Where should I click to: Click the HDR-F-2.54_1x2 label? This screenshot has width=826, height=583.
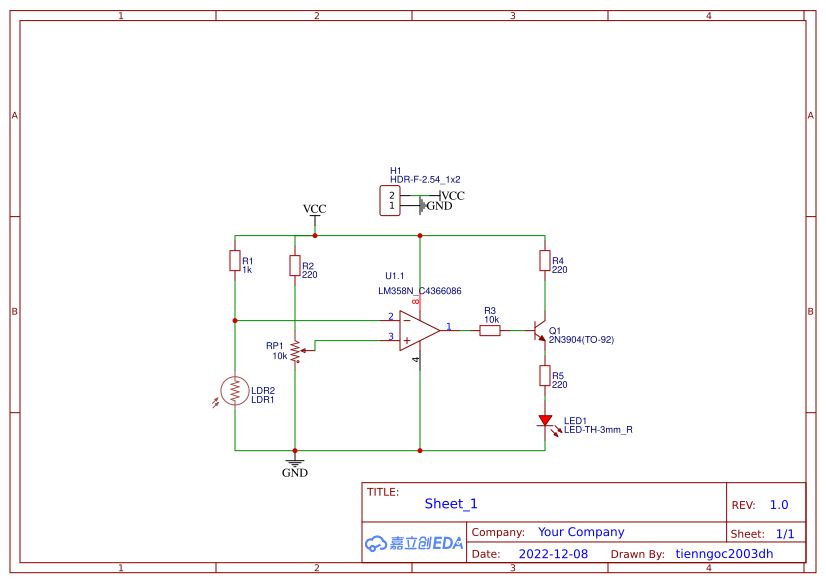pos(425,180)
